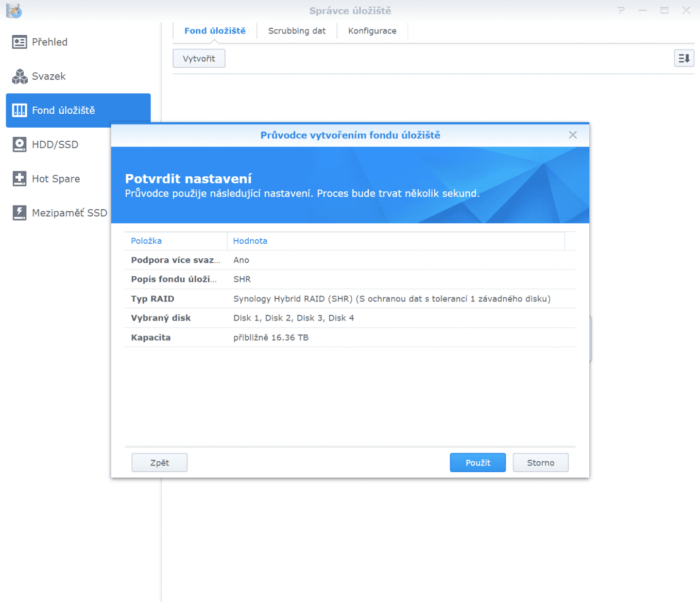Image resolution: width=700 pixels, height=602 pixels.
Task: Click the 'Potvrdit nastavení' heading
Action: tap(189, 179)
